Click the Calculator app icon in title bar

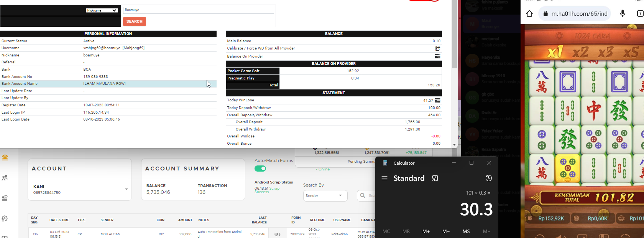pos(385,163)
